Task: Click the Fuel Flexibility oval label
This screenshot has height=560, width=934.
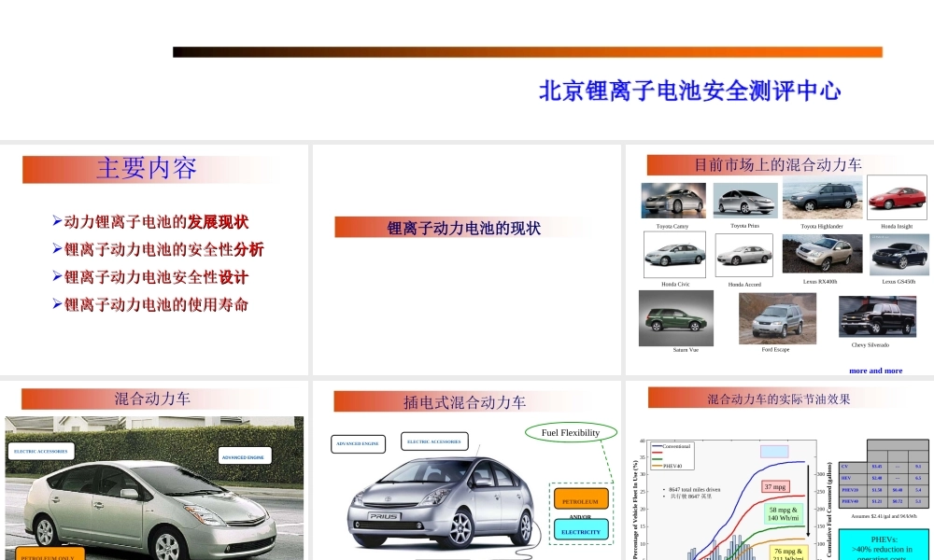Action: click(571, 433)
